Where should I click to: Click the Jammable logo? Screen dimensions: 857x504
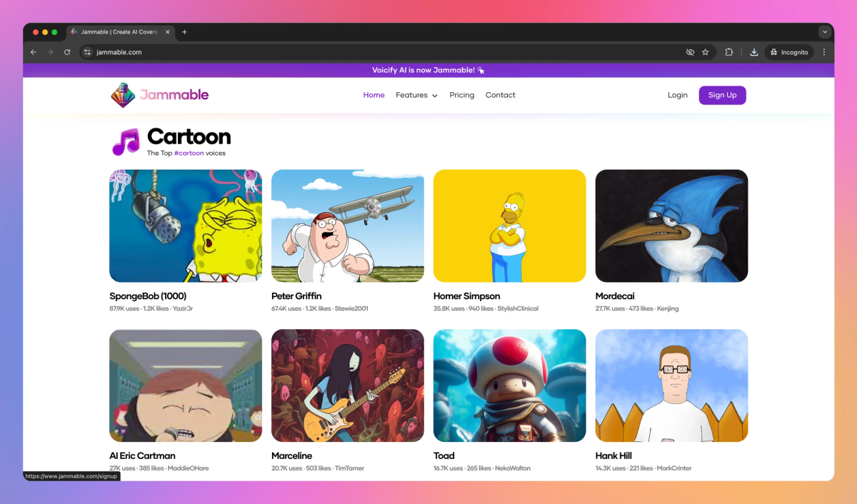click(x=159, y=95)
